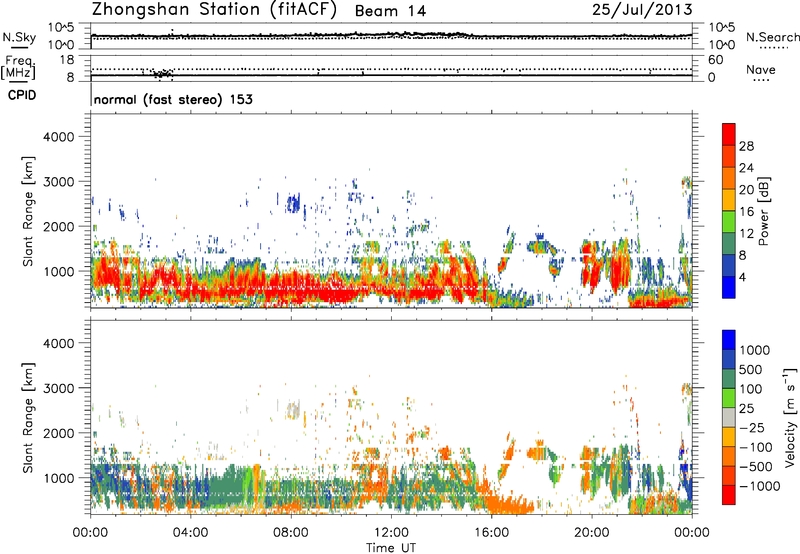Image resolution: width=800 pixels, height=554 pixels.
Task: Click the dotted N.Search legend line sample
Action: tap(774, 48)
